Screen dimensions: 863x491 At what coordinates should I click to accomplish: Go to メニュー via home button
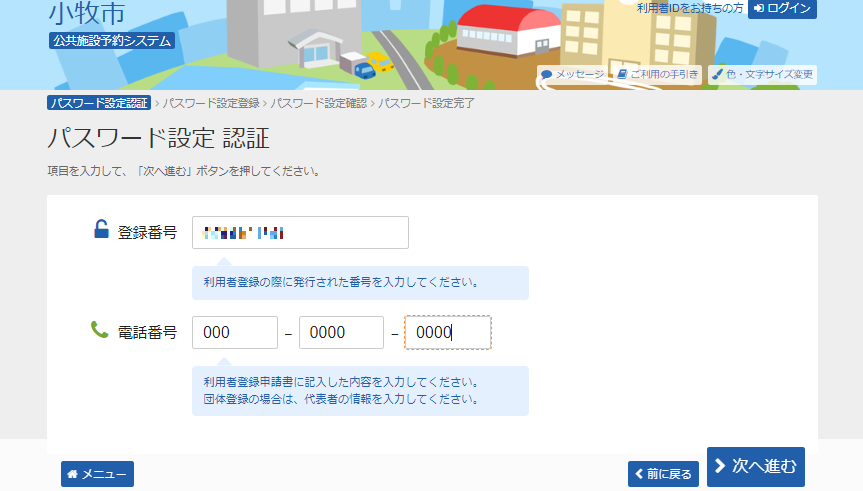pyautogui.click(x=97, y=474)
